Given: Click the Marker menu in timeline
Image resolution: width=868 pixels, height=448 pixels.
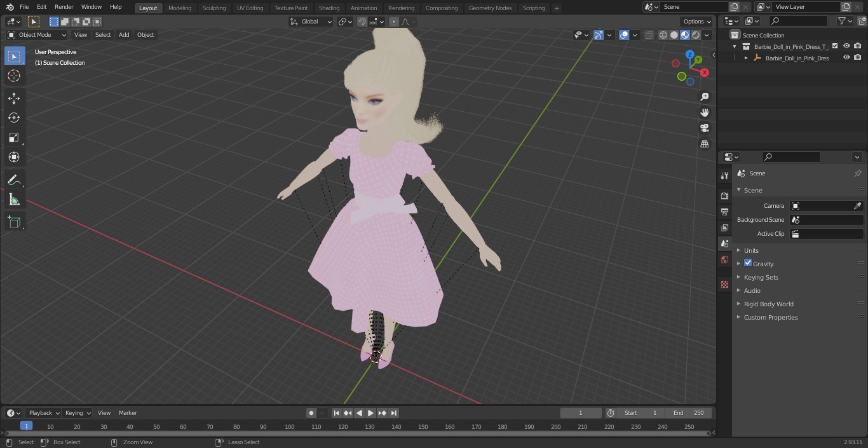Looking at the screenshot, I should pos(128,413).
